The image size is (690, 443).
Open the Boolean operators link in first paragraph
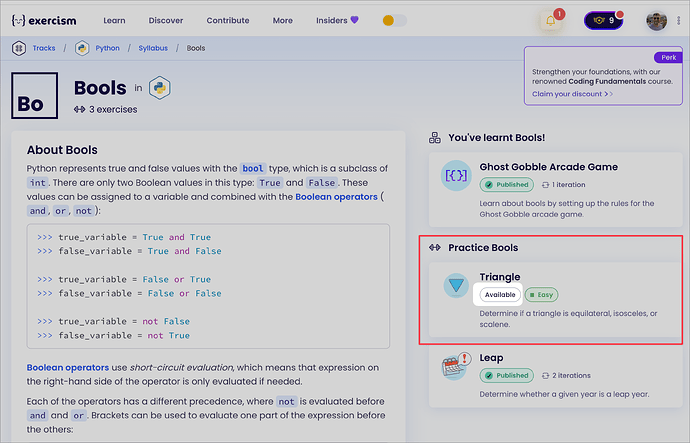pyautogui.click(x=336, y=197)
